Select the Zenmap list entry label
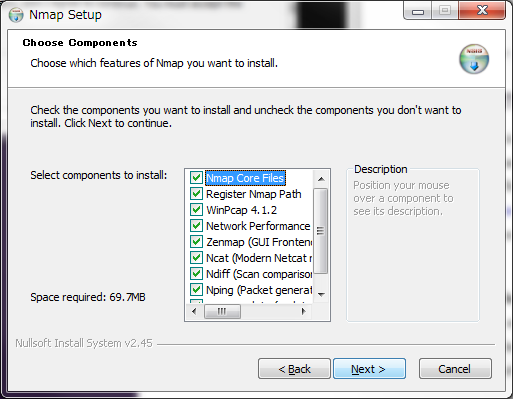The image size is (513, 399). [259, 242]
